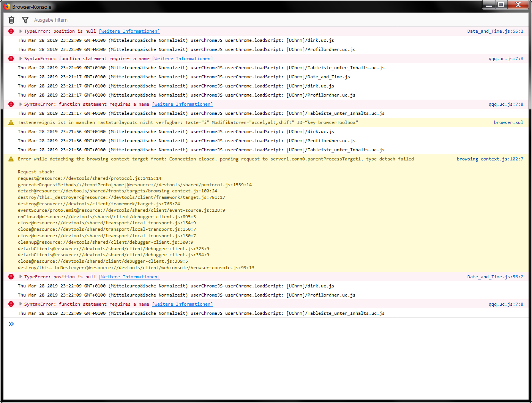Open the last qqq.uc.js:7:8 source link
Screen dimensions: 532x403
coord(506,304)
